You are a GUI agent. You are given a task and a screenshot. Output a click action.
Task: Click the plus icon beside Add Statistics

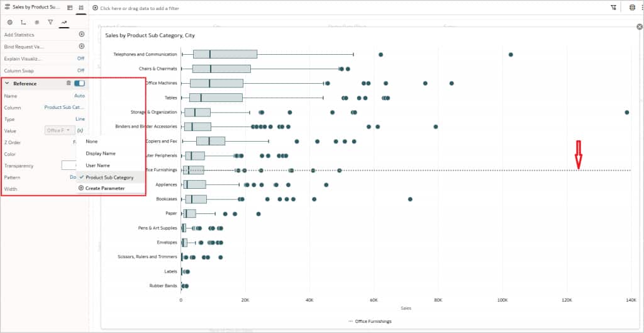coord(81,35)
